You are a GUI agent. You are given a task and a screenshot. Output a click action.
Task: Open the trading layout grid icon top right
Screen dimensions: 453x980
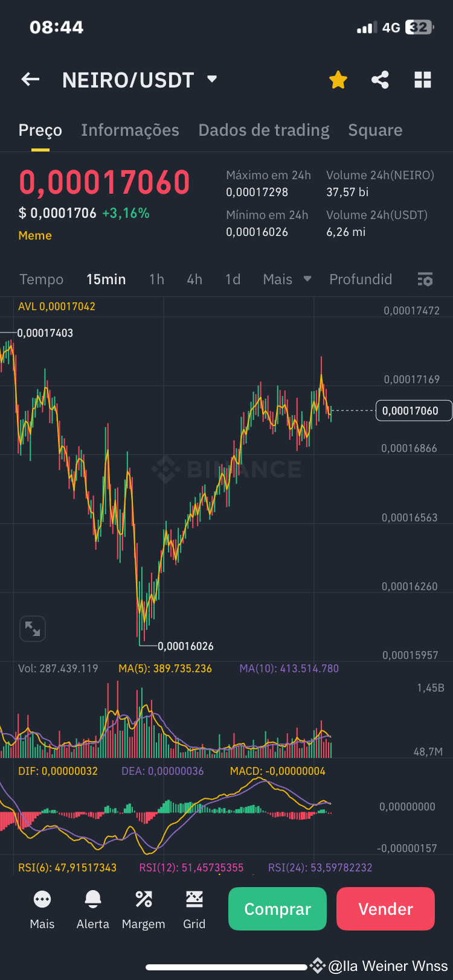tap(422, 79)
